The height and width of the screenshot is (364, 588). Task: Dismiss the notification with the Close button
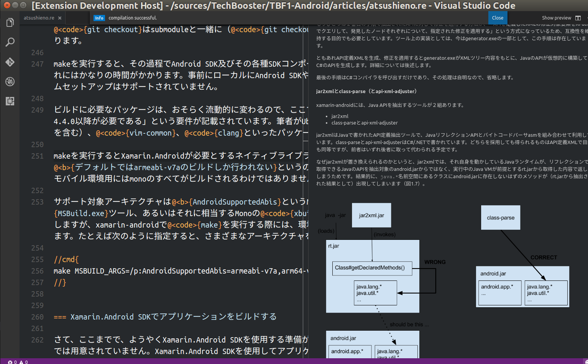(498, 18)
